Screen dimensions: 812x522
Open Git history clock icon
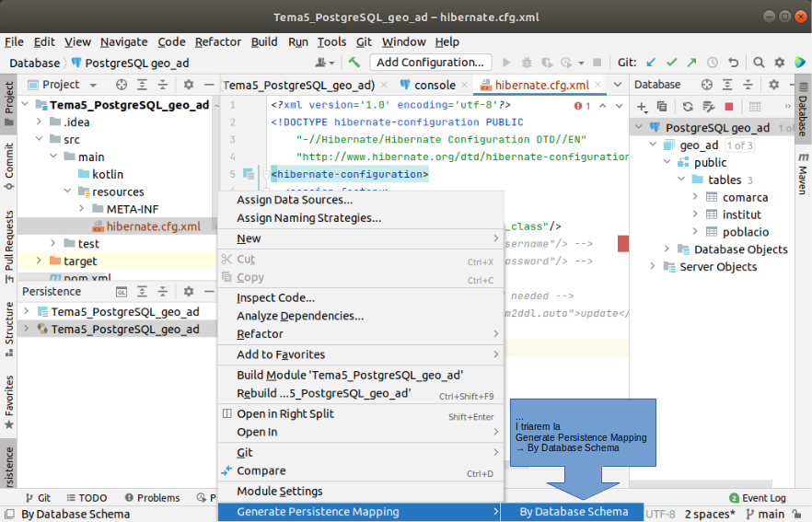[713, 63]
